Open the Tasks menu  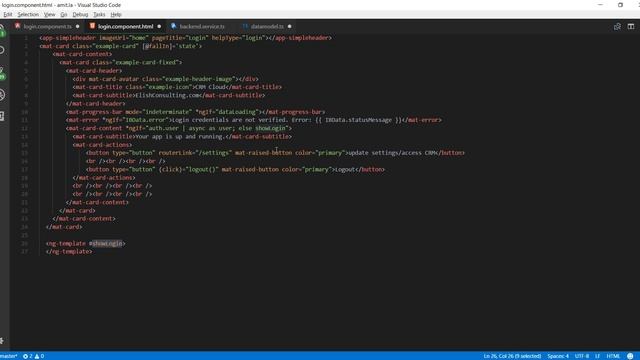[x=99, y=14]
